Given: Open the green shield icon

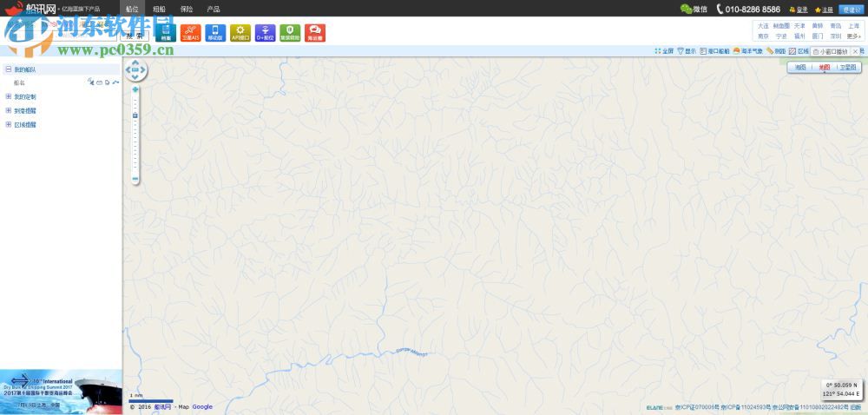Looking at the screenshot, I should tap(290, 33).
